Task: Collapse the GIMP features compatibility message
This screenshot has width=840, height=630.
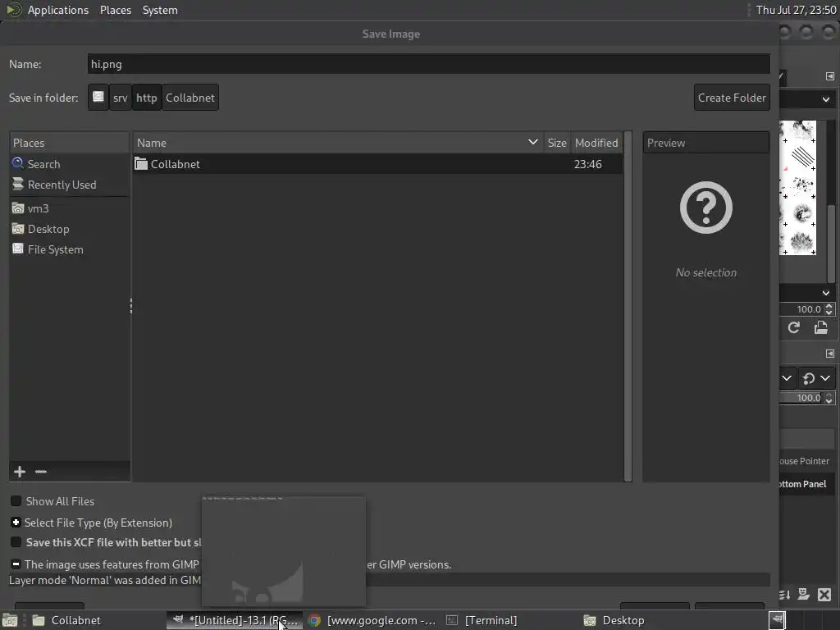Action: [16, 564]
